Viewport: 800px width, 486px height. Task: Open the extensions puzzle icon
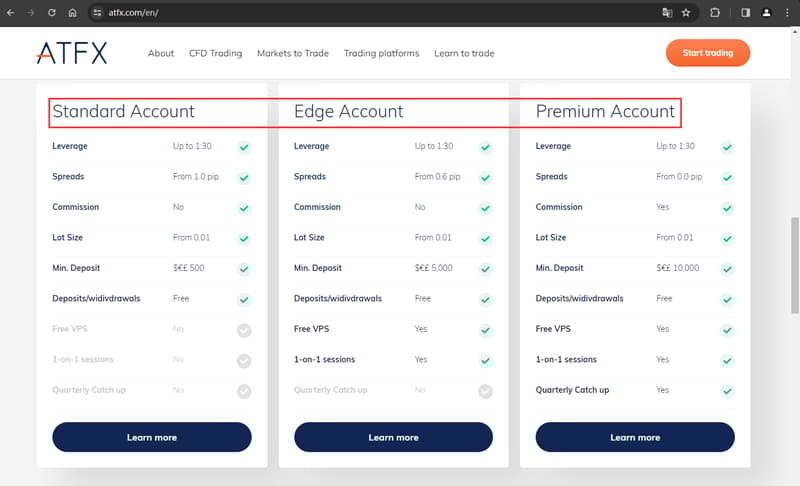point(715,13)
